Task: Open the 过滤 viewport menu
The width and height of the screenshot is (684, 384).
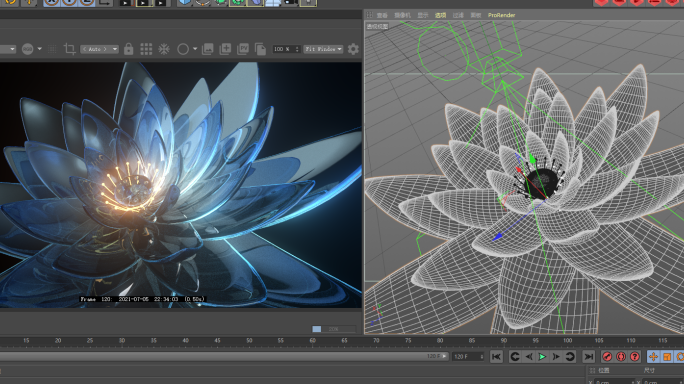Action: (458, 15)
